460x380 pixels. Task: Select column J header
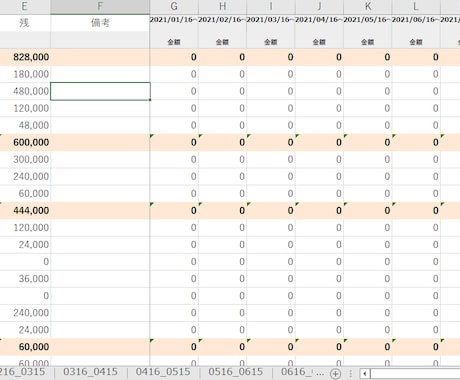tap(319, 6)
